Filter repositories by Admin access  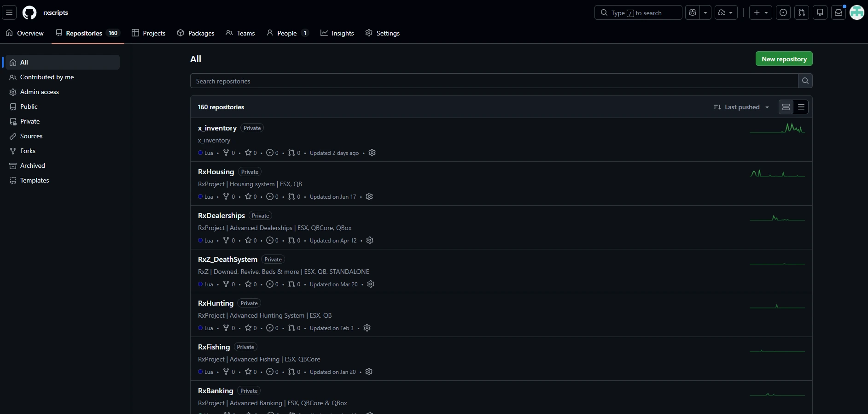[63, 92]
